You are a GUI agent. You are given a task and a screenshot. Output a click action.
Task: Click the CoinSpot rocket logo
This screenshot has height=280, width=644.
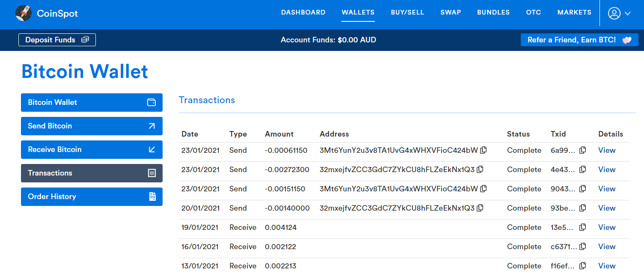pyautogui.click(x=24, y=13)
